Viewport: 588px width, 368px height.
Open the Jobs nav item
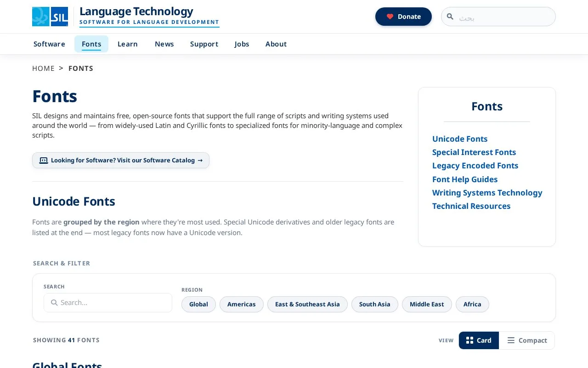point(242,44)
